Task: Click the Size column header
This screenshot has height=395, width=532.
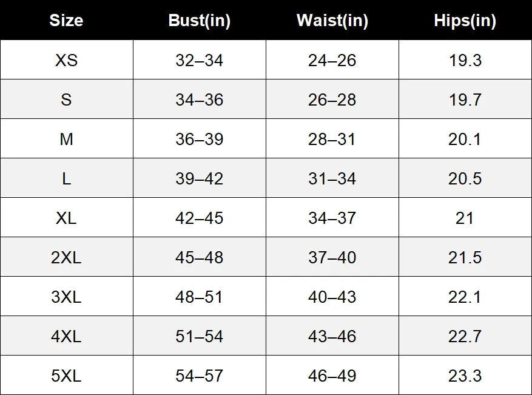Action: pos(66,20)
